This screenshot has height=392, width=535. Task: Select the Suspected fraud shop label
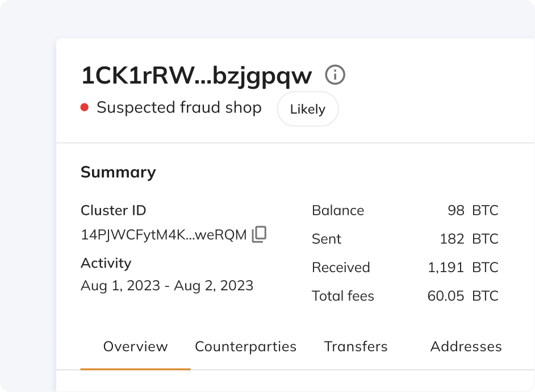tap(179, 107)
